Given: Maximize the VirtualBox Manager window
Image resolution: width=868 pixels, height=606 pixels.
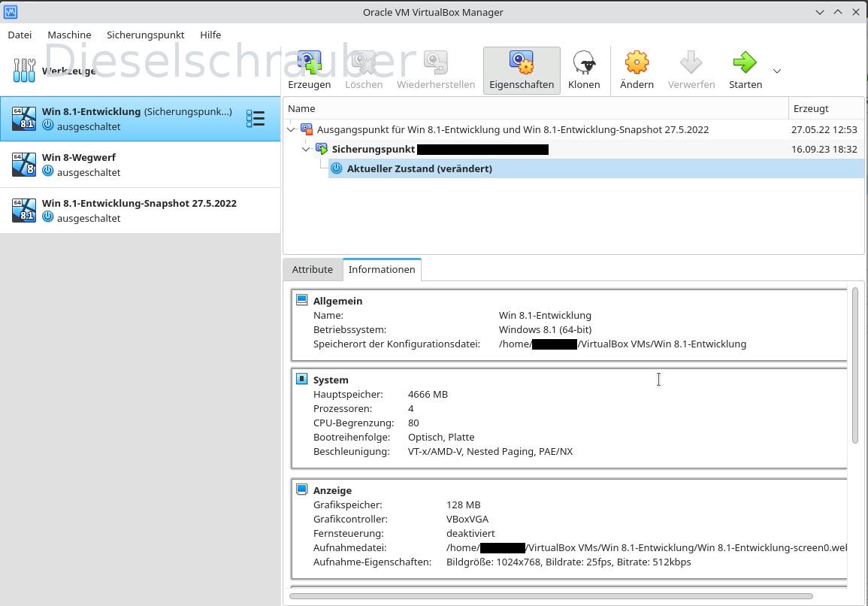Looking at the screenshot, I should [838, 12].
